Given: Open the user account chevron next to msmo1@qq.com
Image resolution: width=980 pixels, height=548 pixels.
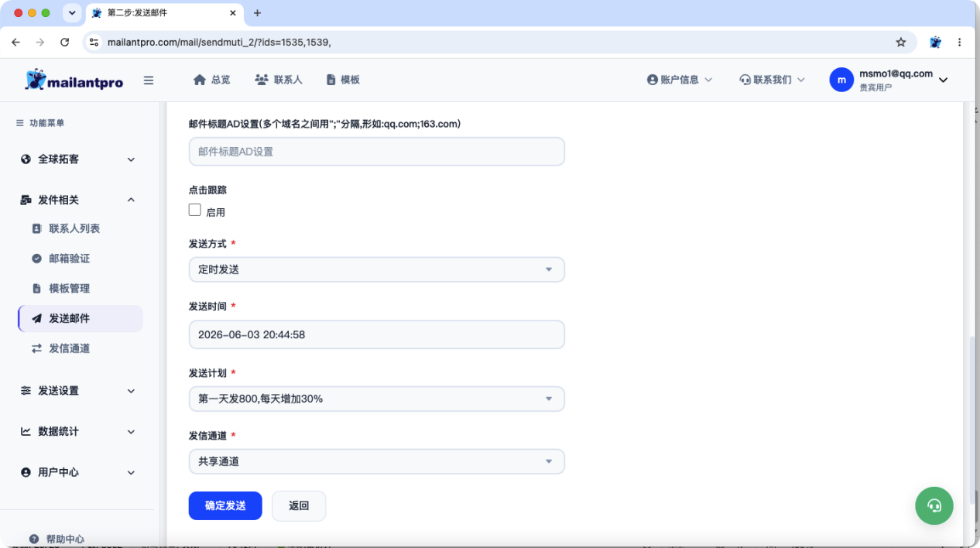Looking at the screenshot, I should point(943,80).
